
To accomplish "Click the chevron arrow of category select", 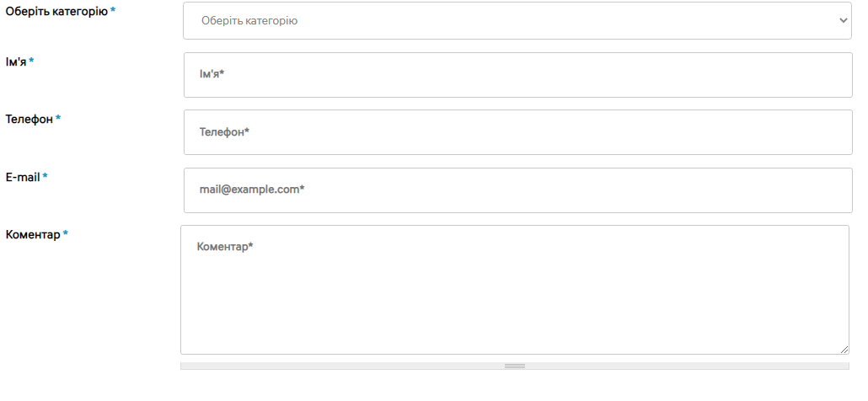I will pos(844,20).
